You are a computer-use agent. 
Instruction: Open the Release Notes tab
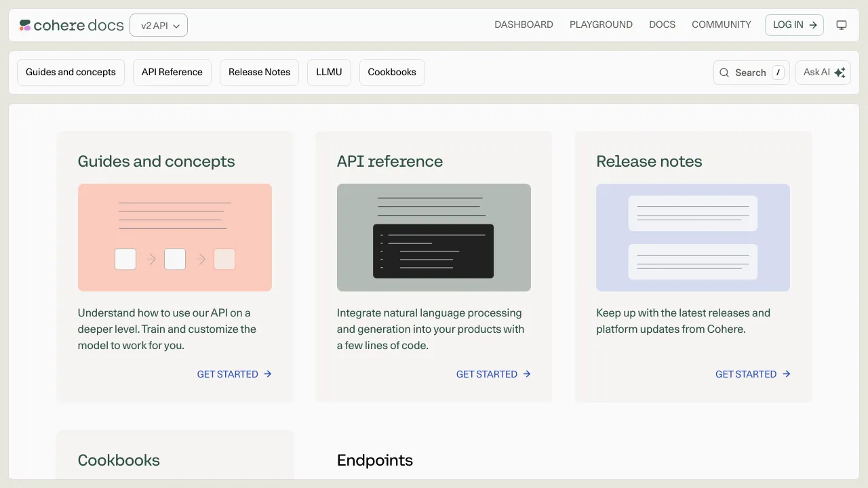[259, 73]
